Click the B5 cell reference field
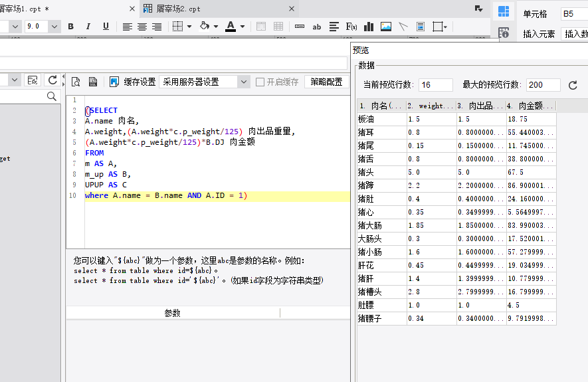 click(574, 14)
